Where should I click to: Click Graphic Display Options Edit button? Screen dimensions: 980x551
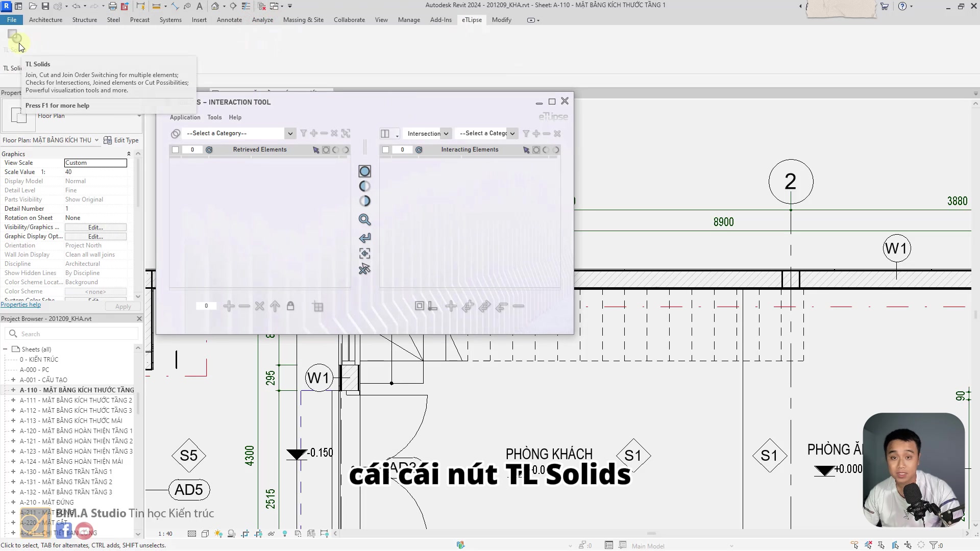95,236
